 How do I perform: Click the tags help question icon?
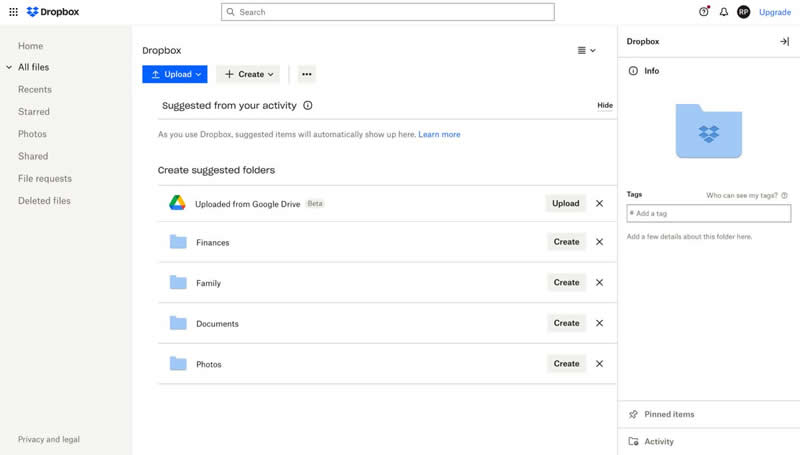pyautogui.click(x=784, y=195)
